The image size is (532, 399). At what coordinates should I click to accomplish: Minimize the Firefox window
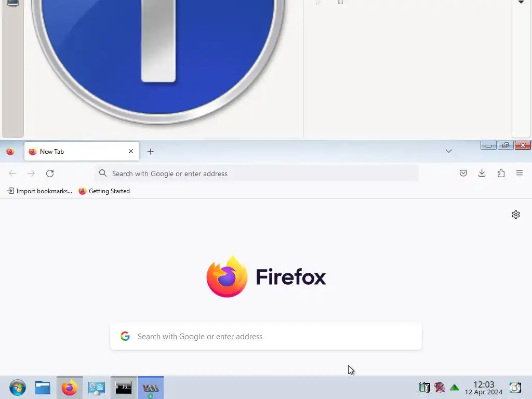click(x=488, y=145)
